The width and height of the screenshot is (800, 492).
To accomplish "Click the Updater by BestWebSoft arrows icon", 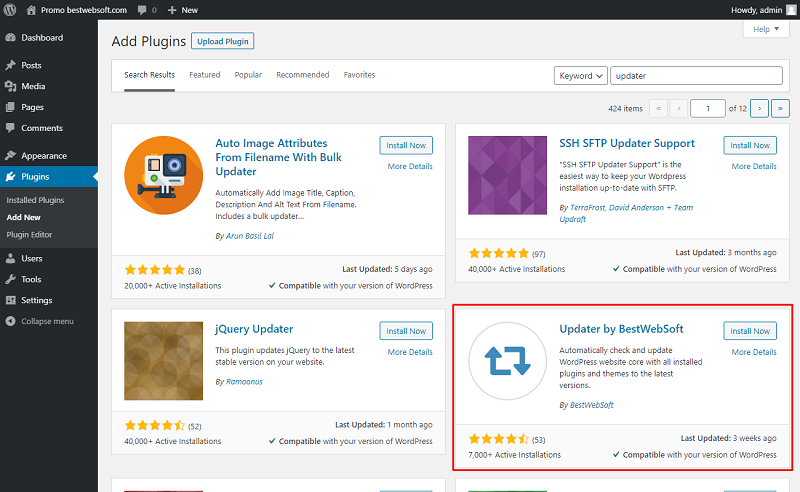I will (507, 361).
